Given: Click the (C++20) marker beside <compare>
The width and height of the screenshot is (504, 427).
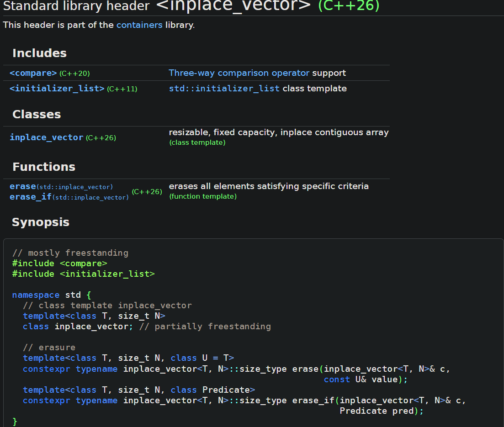Looking at the screenshot, I should click(x=74, y=74).
